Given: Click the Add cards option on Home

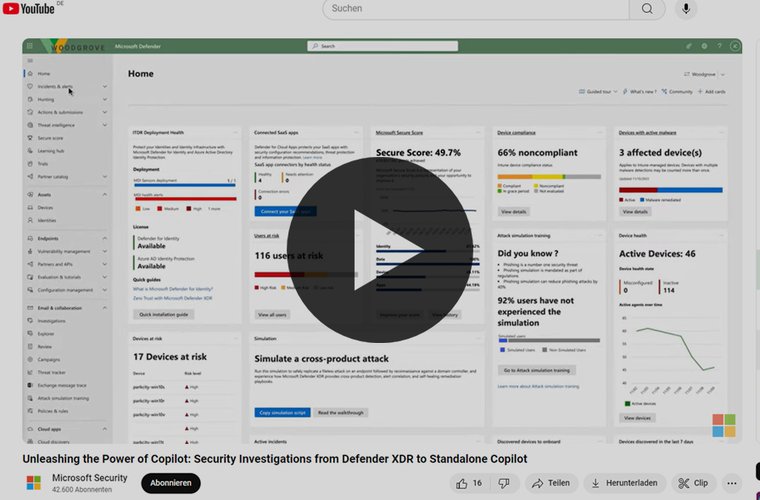Looking at the screenshot, I should (x=712, y=92).
